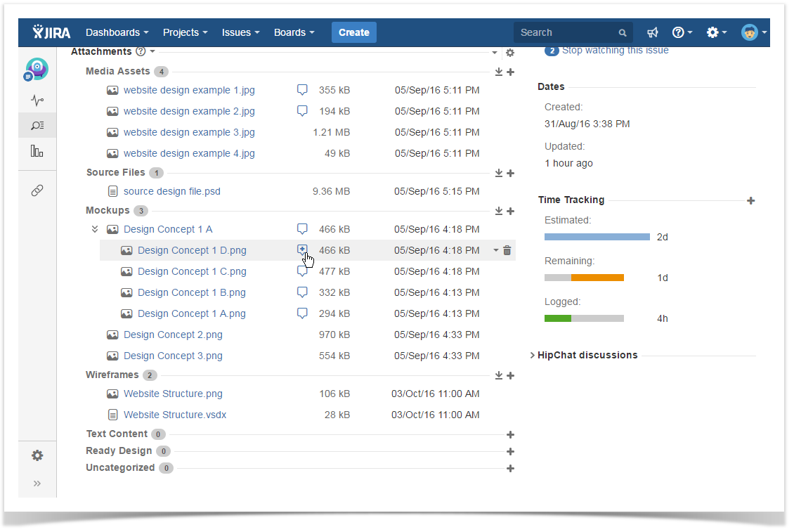This screenshot has height=532, width=794.
Task: Open the Boards menu
Action: tap(294, 32)
